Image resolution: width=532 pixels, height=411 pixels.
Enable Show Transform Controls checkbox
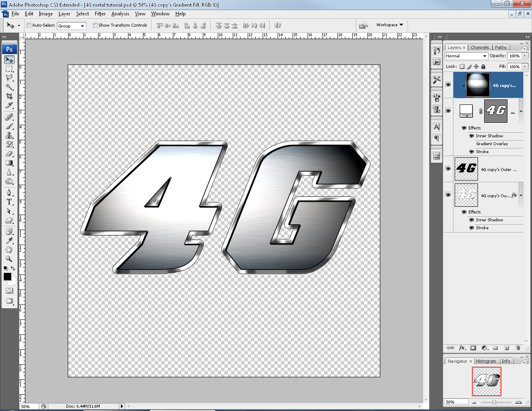pyautogui.click(x=95, y=25)
